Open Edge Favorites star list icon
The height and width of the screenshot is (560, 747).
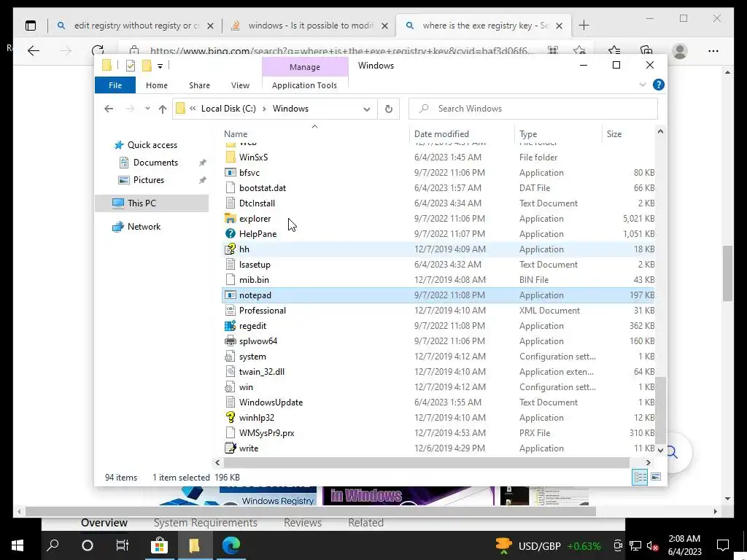pyautogui.click(x=614, y=51)
